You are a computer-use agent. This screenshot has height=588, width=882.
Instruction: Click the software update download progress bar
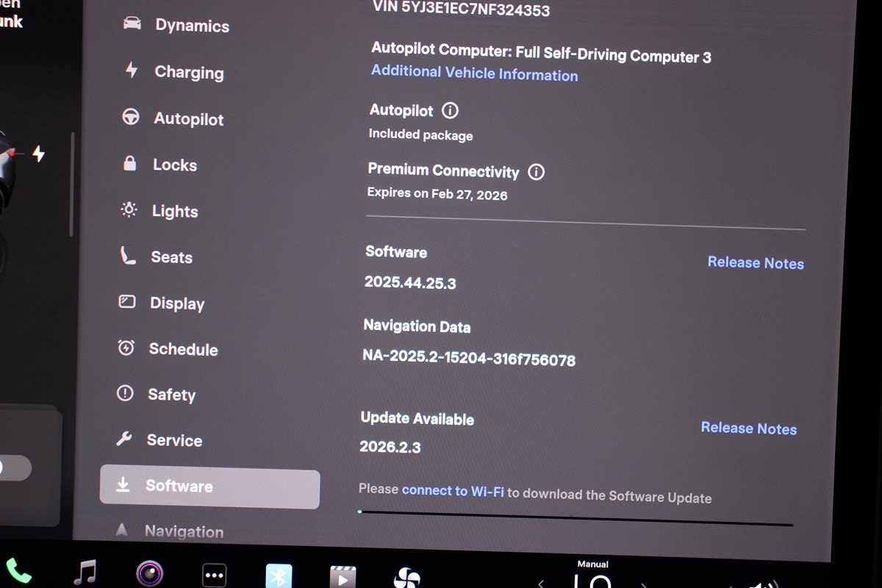(576, 518)
